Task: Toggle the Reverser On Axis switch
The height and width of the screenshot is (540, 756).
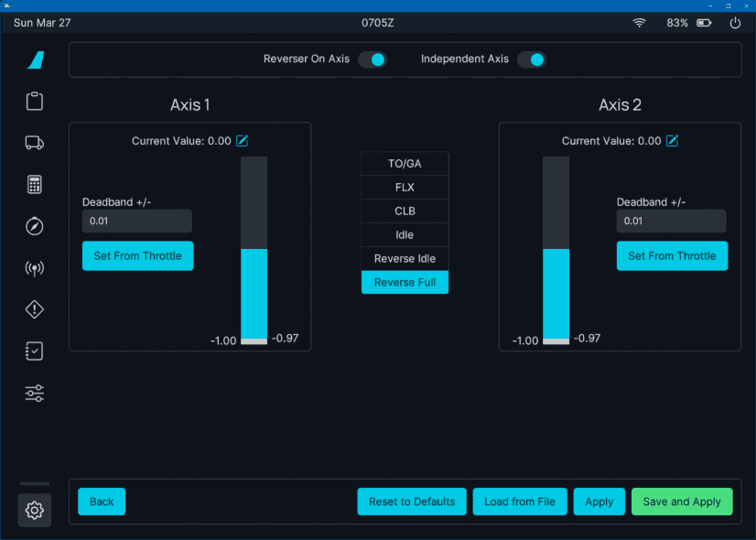Action: pos(373,59)
